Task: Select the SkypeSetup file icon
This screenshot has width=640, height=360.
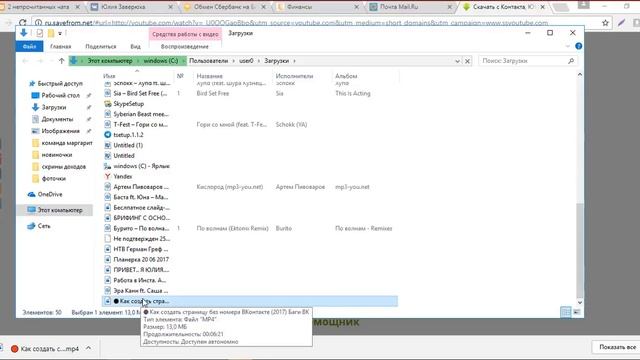Action: coord(107,104)
